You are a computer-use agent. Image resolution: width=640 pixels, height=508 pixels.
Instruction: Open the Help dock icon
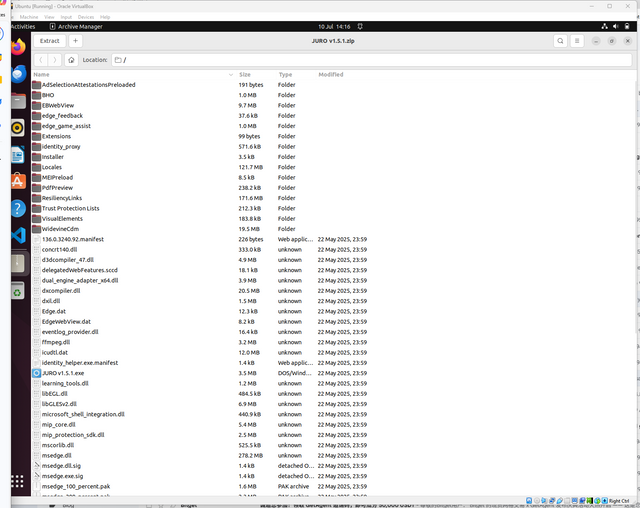pyautogui.click(x=18, y=209)
